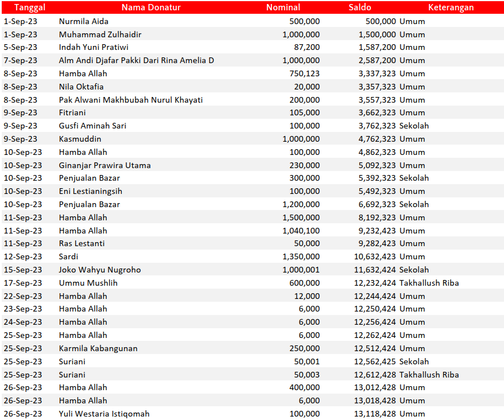
Task: Click Takhallush Riba in Ummu Mushlih row
Action: pos(429,283)
